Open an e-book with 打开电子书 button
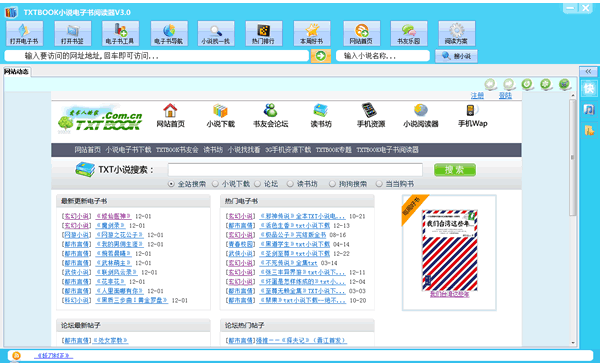Viewport: 600px width, 363px height. pyautogui.click(x=24, y=34)
